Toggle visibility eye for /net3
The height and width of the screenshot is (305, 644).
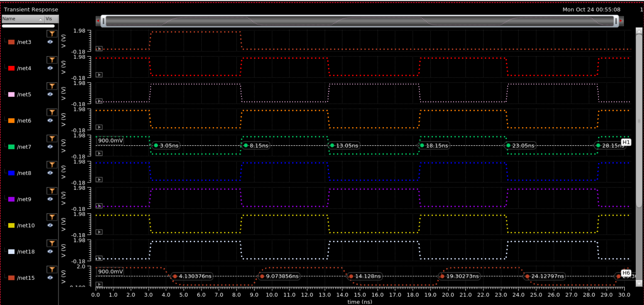point(50,42)
